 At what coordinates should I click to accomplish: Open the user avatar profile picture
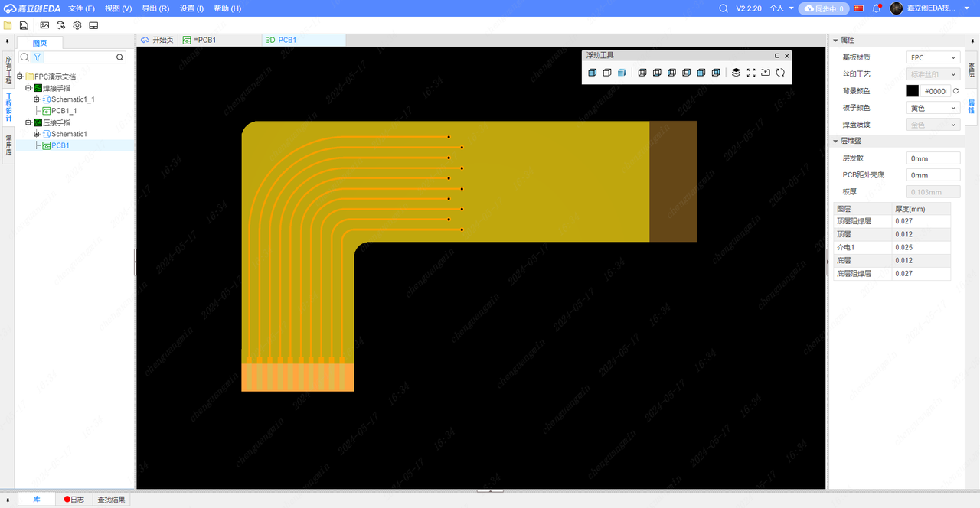(x=896, y=8)
